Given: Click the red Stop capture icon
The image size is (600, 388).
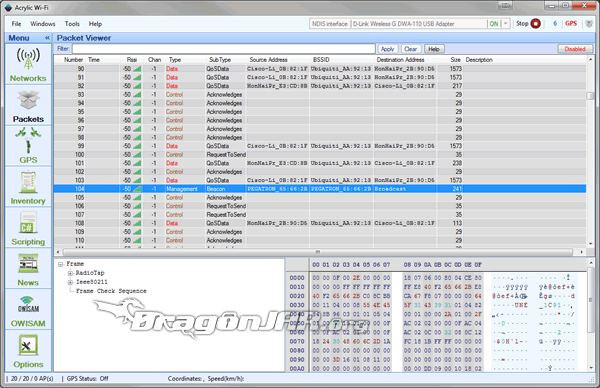Looking at the screenshot, I should coord(536,24).
